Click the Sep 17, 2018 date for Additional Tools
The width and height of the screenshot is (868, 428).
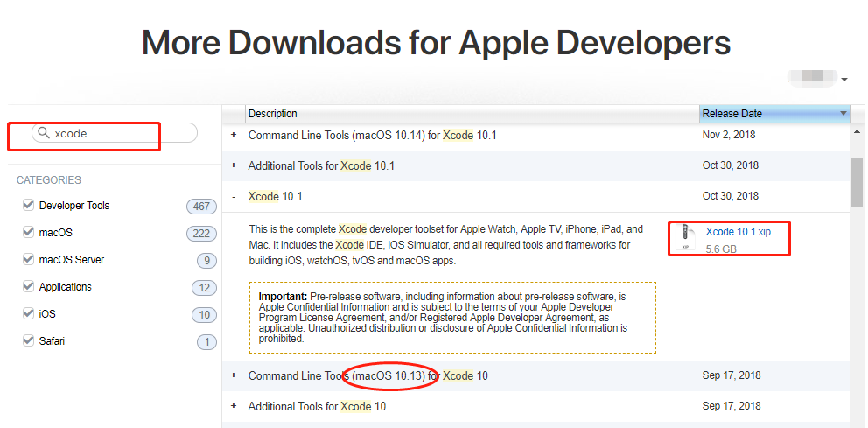click(731, 406)
